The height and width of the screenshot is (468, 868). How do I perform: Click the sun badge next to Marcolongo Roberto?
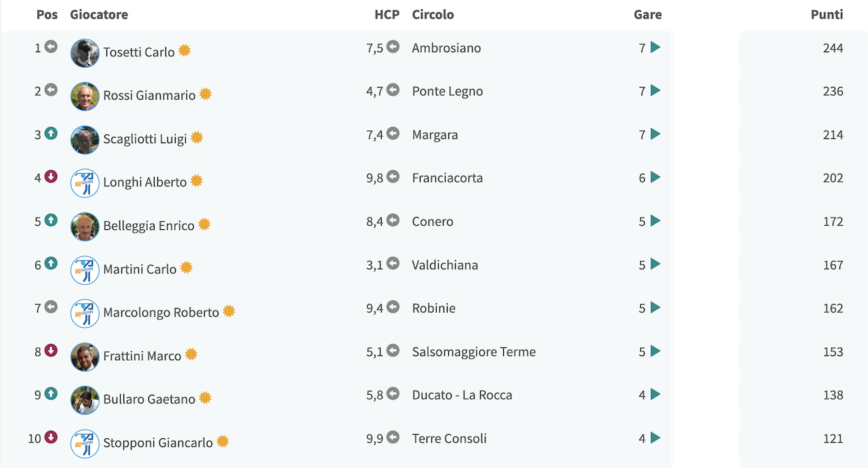[x=229, y=311]
